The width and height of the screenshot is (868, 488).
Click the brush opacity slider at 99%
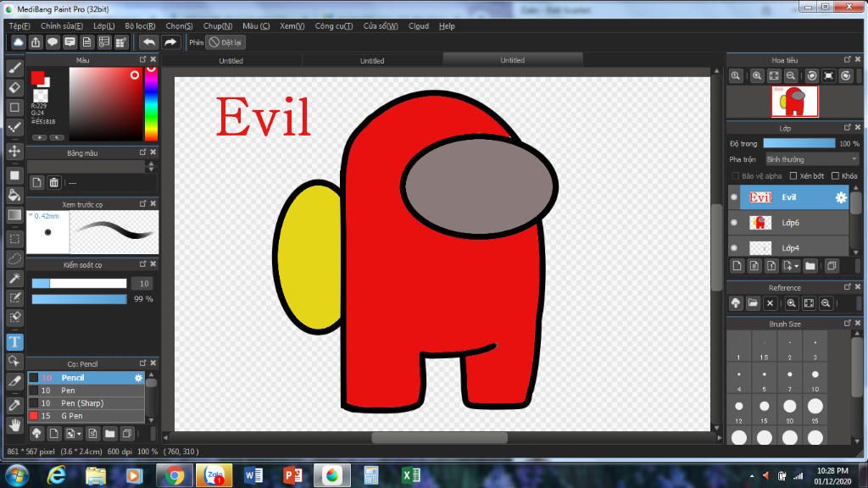tap(79, 299)
